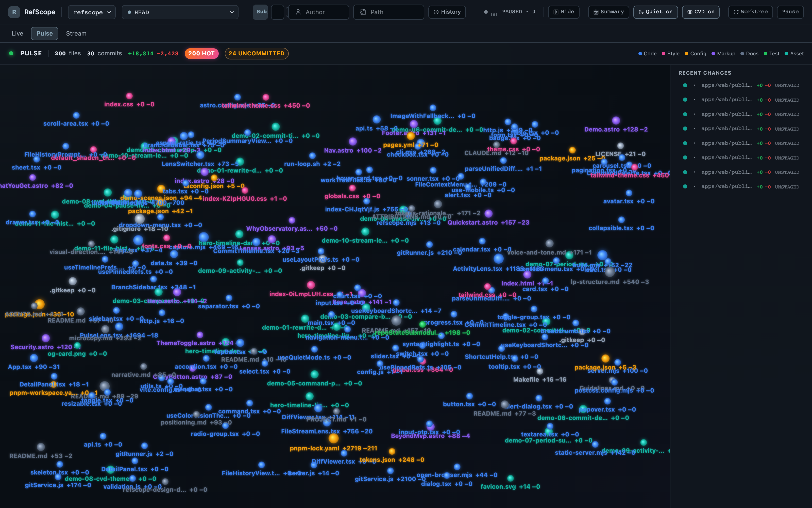
Task: Switch to the Pulse tab
Action: (45, 34)
